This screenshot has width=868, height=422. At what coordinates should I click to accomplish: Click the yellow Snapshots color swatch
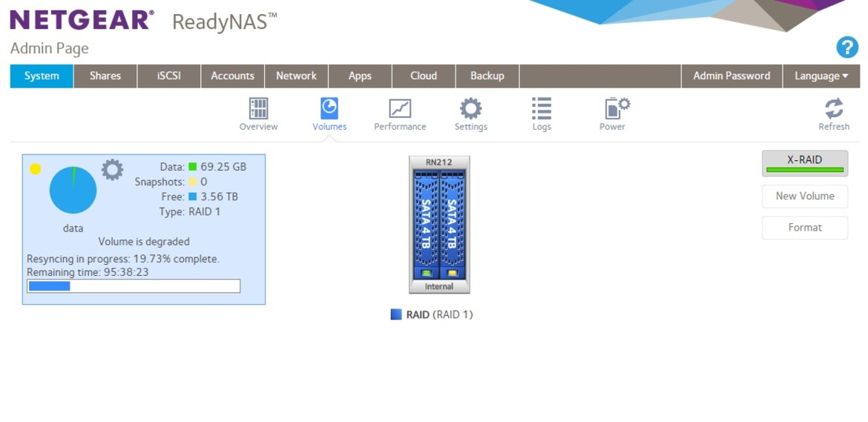tap(193, 182)
